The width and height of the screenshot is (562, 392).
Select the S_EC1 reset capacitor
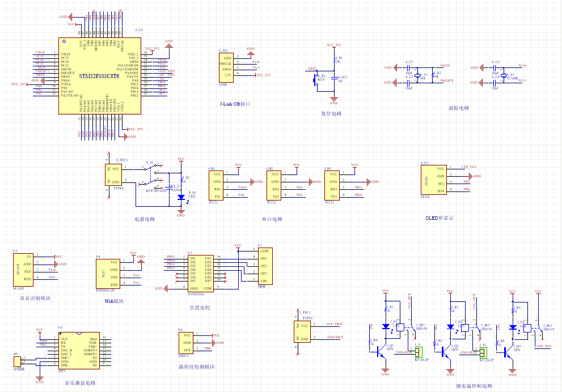334,78
